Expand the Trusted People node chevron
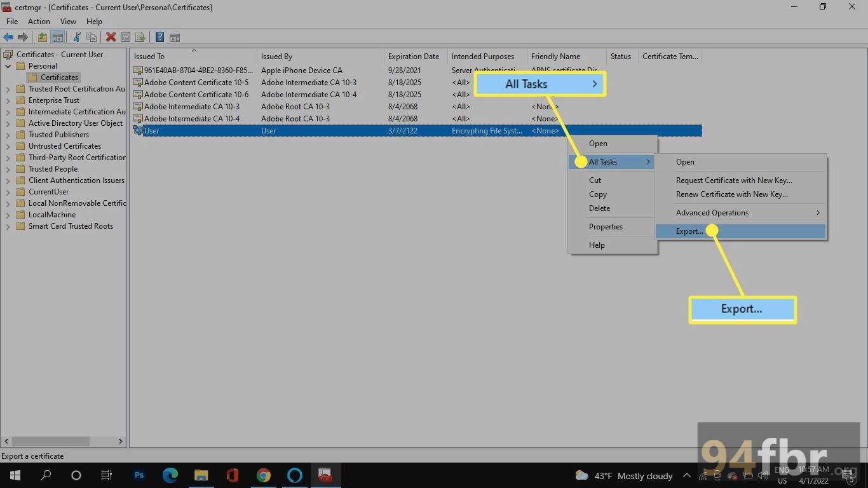The image size is (868, 488). coord(8,169)
